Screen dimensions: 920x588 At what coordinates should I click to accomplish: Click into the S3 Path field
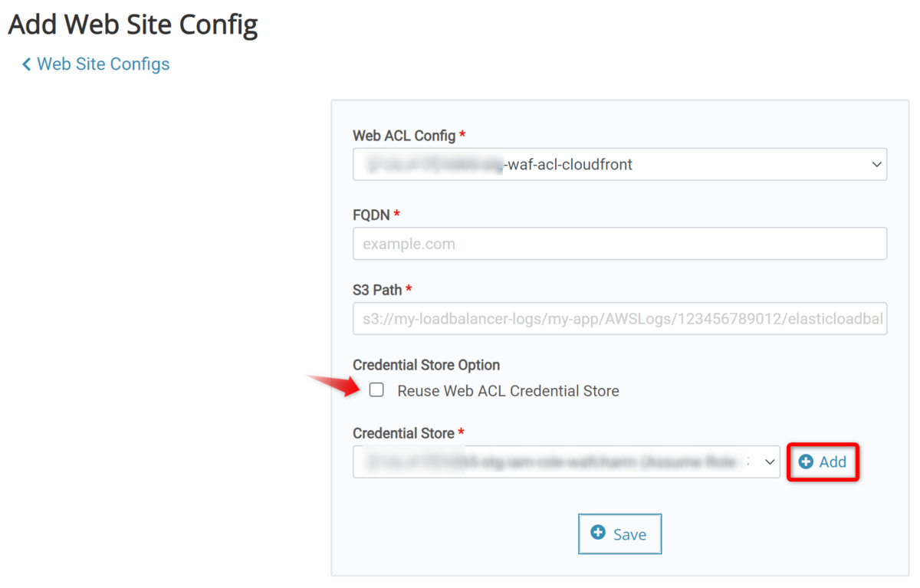(x=619, y=318)
